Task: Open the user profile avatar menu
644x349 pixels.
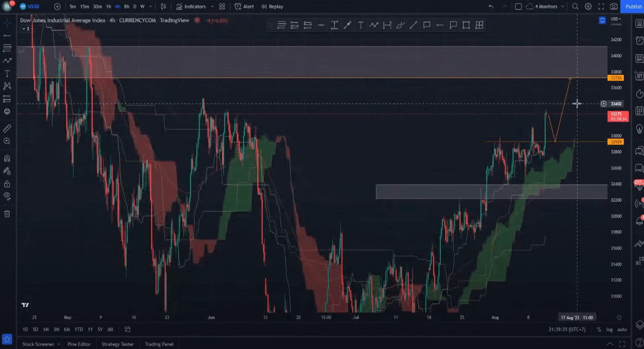Action: click(6, 6)
